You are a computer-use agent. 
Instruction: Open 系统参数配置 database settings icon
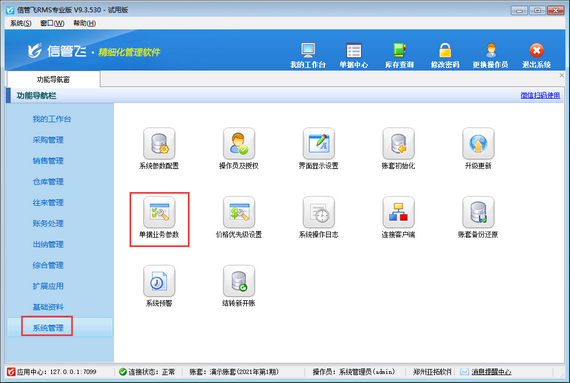(x=159, y=144)
